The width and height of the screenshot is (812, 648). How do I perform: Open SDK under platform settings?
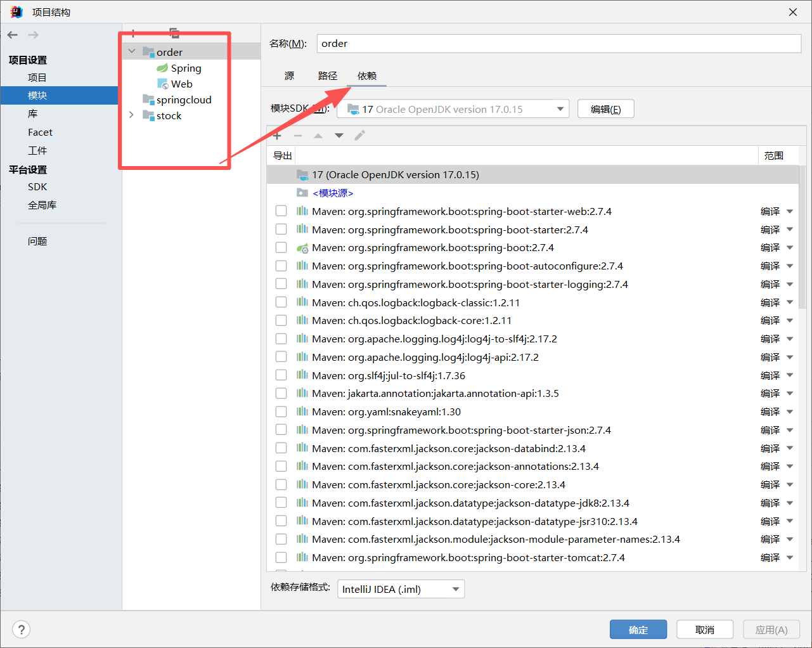(x=37, y=186)
